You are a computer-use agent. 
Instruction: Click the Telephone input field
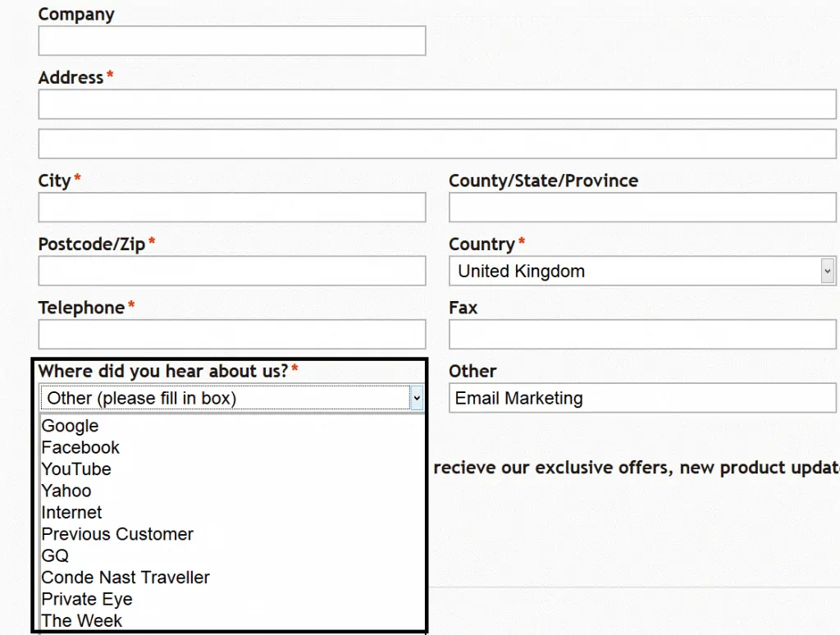pyautogui.click(x=232, y=334)
